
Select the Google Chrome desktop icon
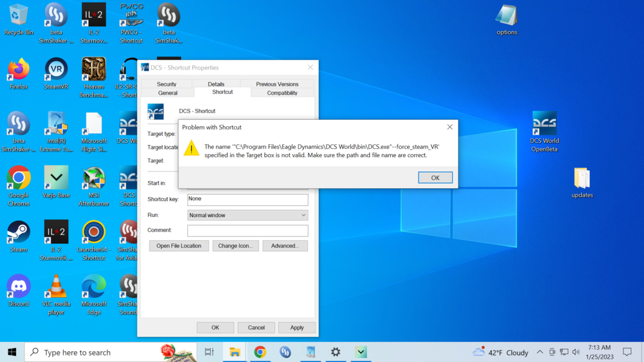coord(19,186)
